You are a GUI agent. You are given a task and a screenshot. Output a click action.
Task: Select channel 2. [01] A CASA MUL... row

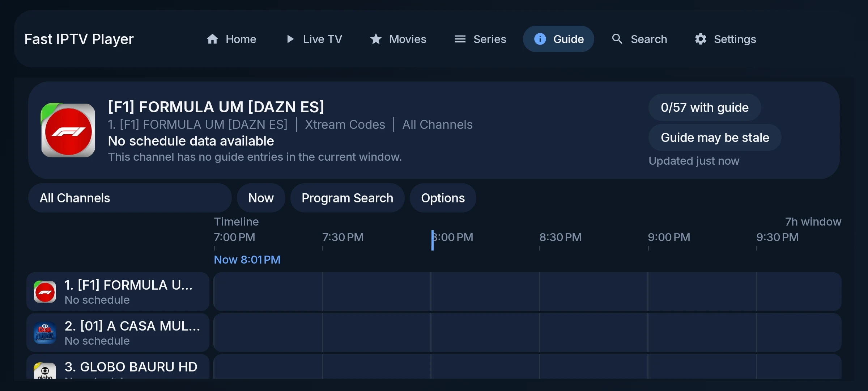pos(118,333)
